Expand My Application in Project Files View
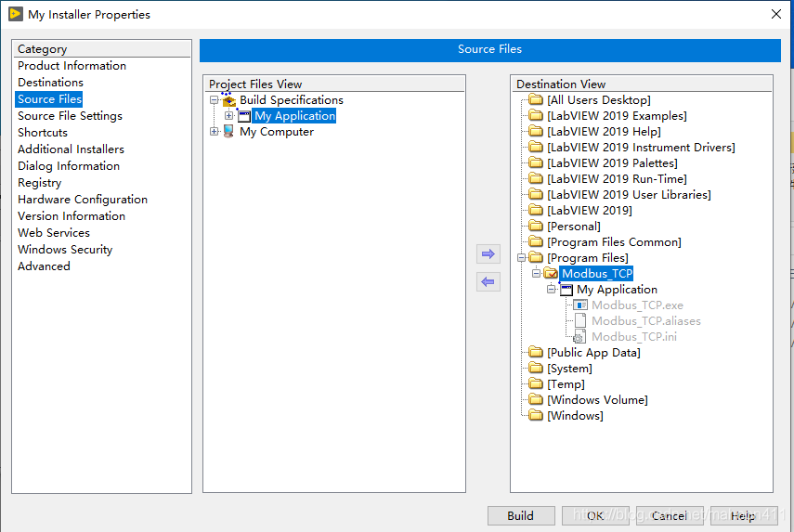This screenshot has width=794, height=532. [229, 116]
